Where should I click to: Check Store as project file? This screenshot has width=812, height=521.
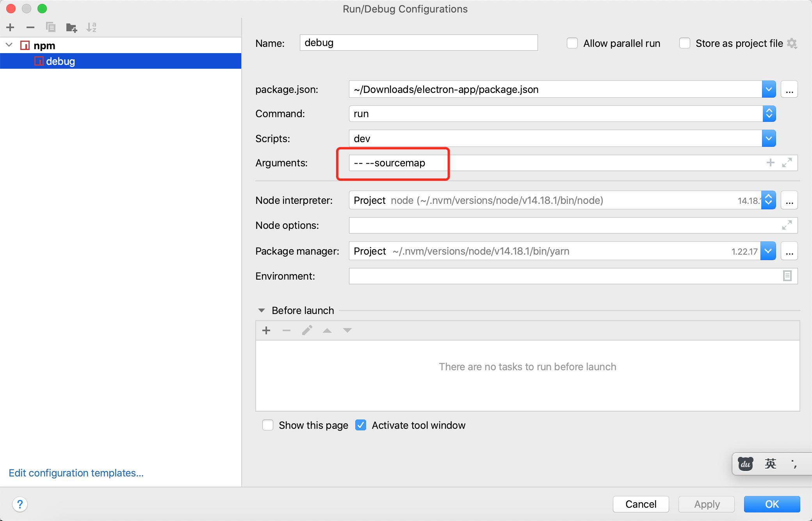[x=685, y=43]
